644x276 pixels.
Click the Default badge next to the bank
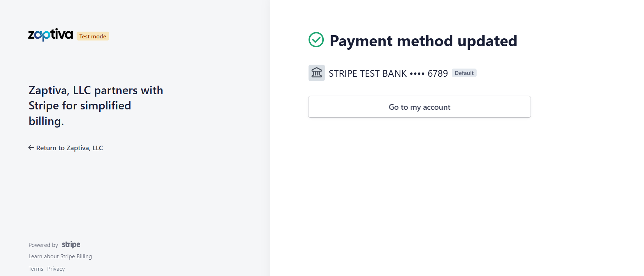[464, 73]
